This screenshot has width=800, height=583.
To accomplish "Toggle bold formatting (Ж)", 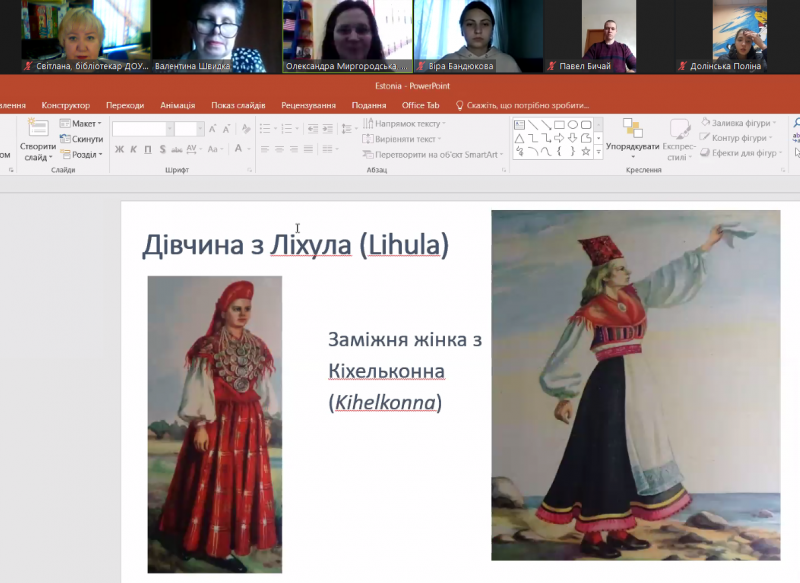I will point(119,149).
